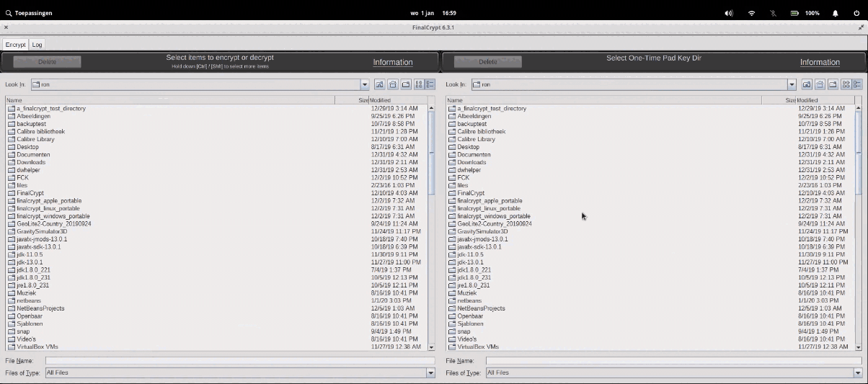Viewport: 868px width, 384px height.
Task: Click the battery indicator in top bar
Action: tap(805, 13)
